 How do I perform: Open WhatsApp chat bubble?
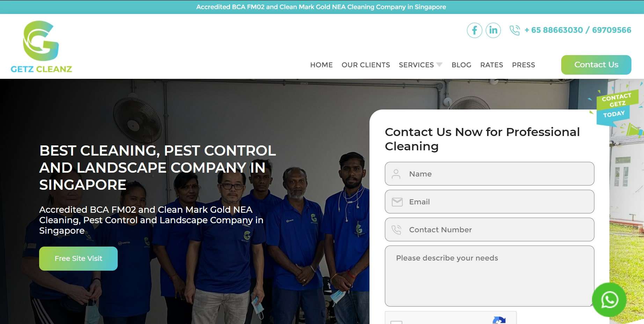(609, 300)
